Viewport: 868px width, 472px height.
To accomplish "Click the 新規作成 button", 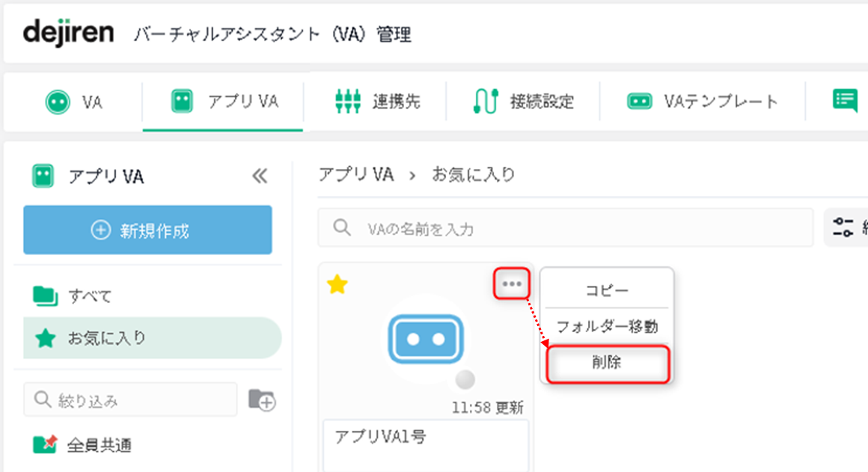I will (x=147, y=230).
